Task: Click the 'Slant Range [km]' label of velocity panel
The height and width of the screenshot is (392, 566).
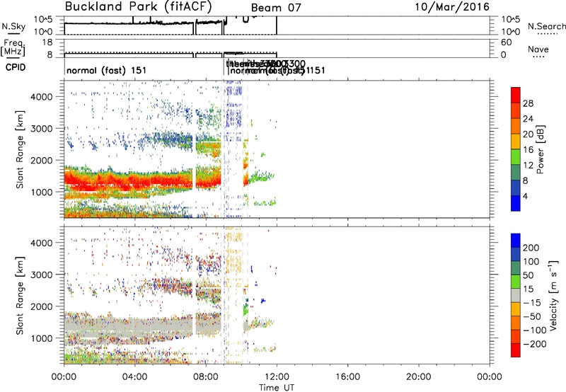Action: pyautogui.click(x=20, y=295)
